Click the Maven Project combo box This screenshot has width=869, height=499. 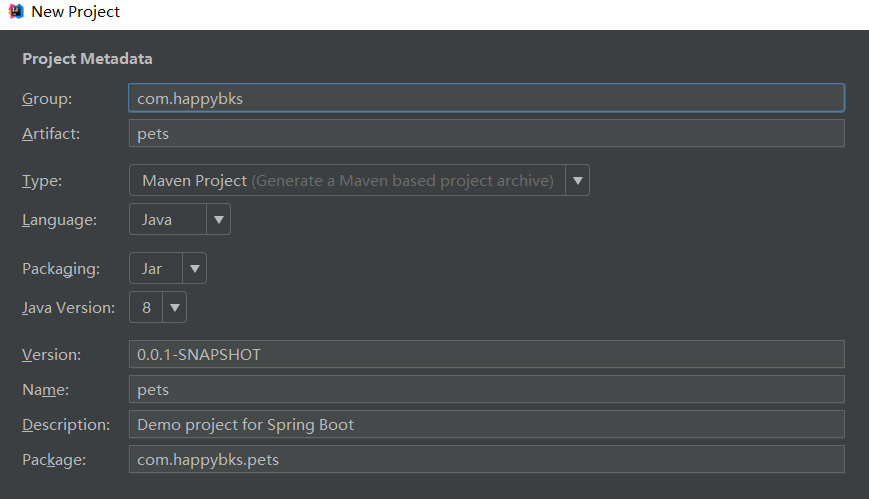pyautogui.click(x=347, y=181)
